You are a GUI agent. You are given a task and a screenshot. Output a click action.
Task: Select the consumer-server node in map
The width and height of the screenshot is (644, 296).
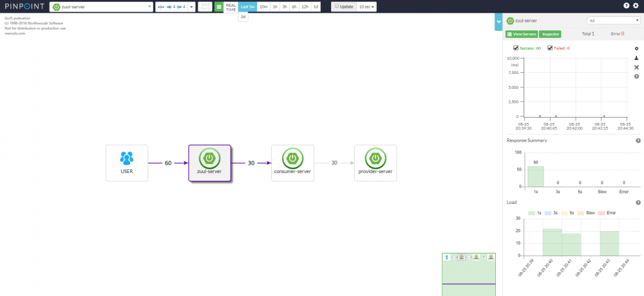click(x=292, y=163)
